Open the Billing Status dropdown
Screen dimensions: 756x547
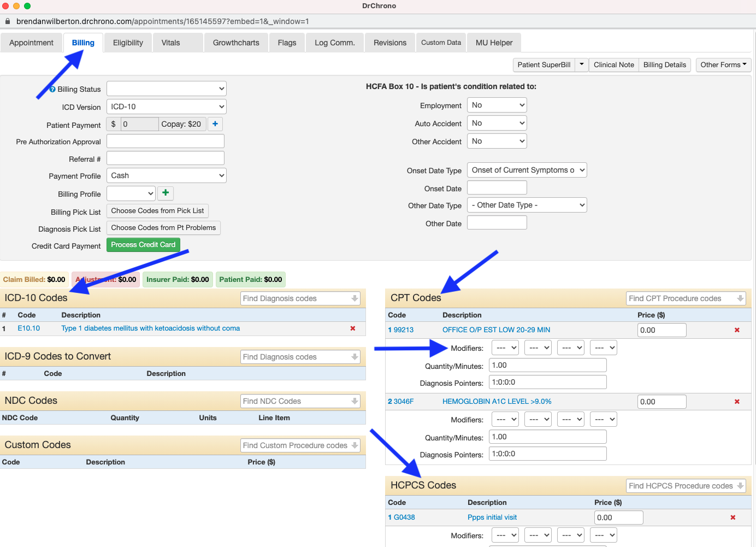[x=167, y=89]
